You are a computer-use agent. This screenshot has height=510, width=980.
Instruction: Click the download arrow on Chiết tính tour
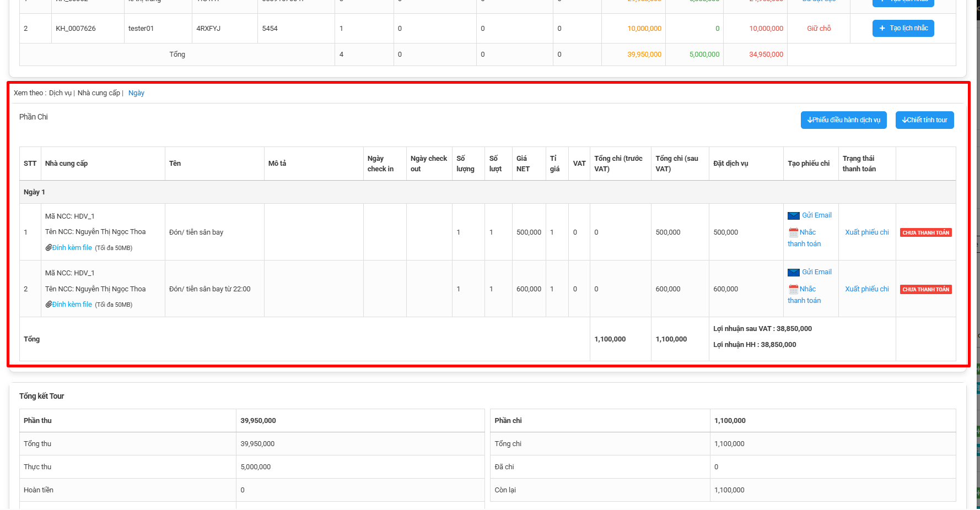(x=904, y=120)
